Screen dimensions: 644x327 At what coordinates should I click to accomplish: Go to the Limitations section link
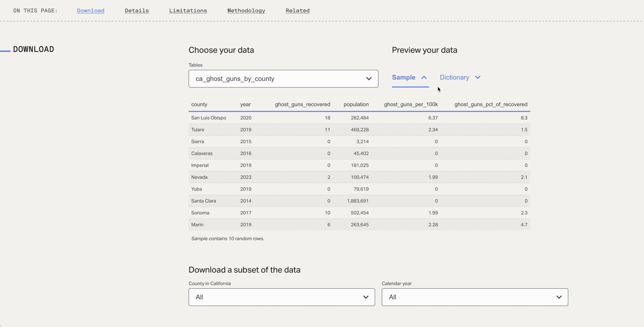188,11
